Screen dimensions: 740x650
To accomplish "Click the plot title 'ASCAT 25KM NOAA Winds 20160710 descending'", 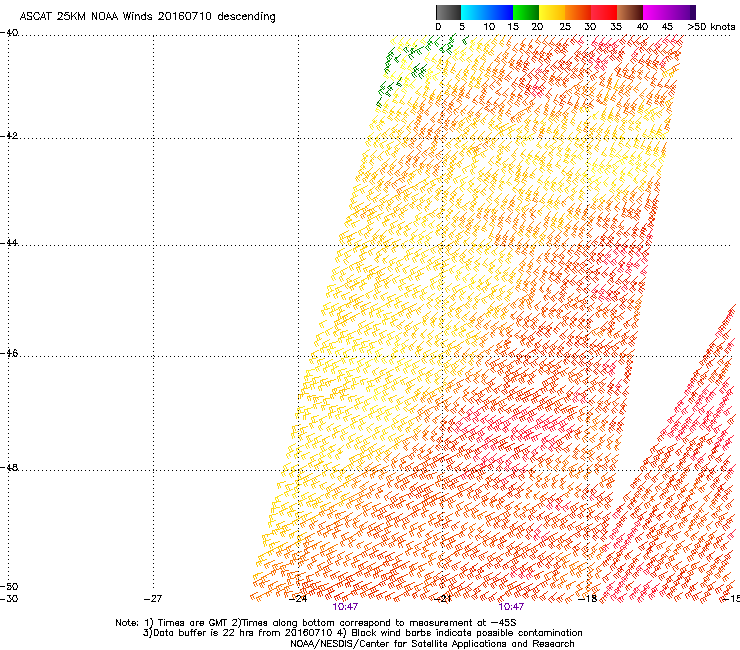I will tap(147, 16).
